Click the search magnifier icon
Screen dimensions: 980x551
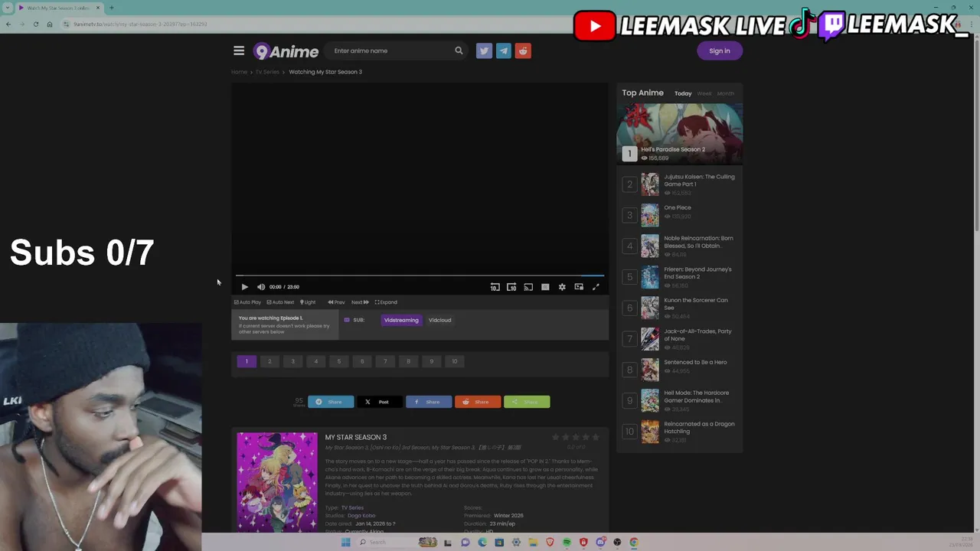point(459,51)
